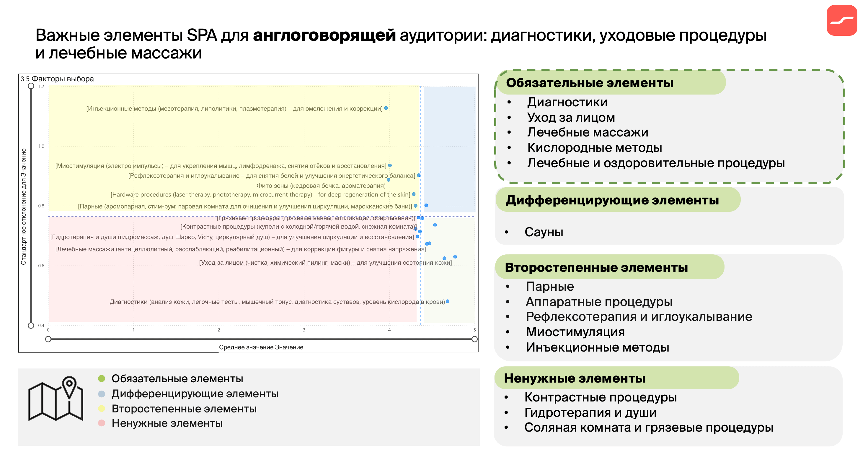Click the legend text 'Обязательные элементы' beside the green dot
Viewport: 868px width, 452px height.
point(177,378)
